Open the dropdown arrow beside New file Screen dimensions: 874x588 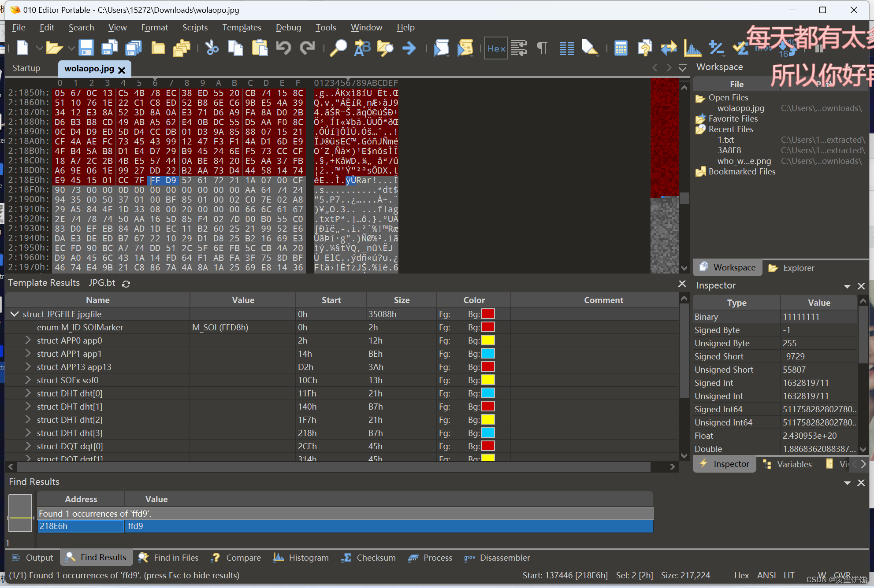[39, 48]
